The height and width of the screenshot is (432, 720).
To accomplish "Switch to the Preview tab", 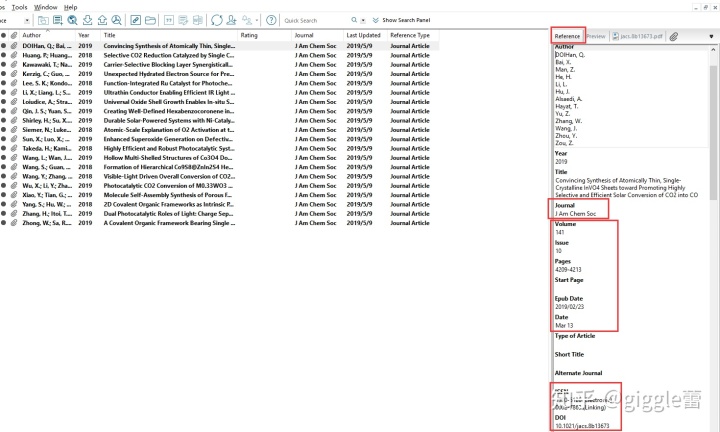I will click(x=596, y=36).
